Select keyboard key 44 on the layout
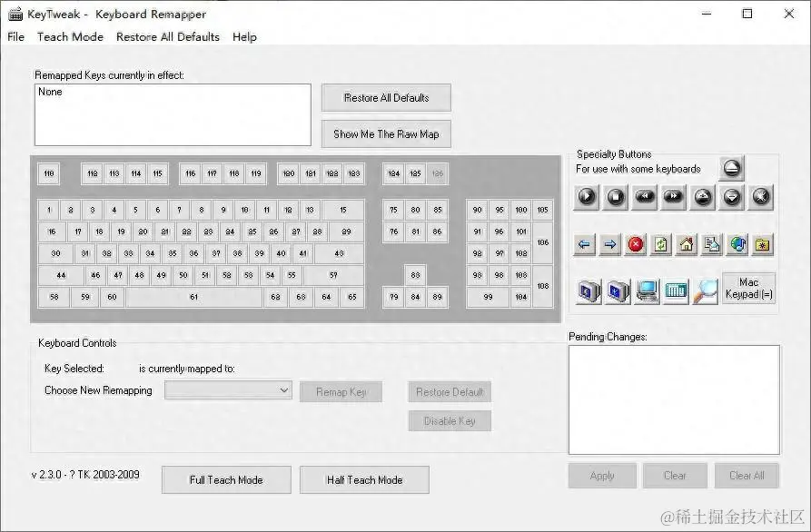The image size is (811, 532). click(61, 275)
